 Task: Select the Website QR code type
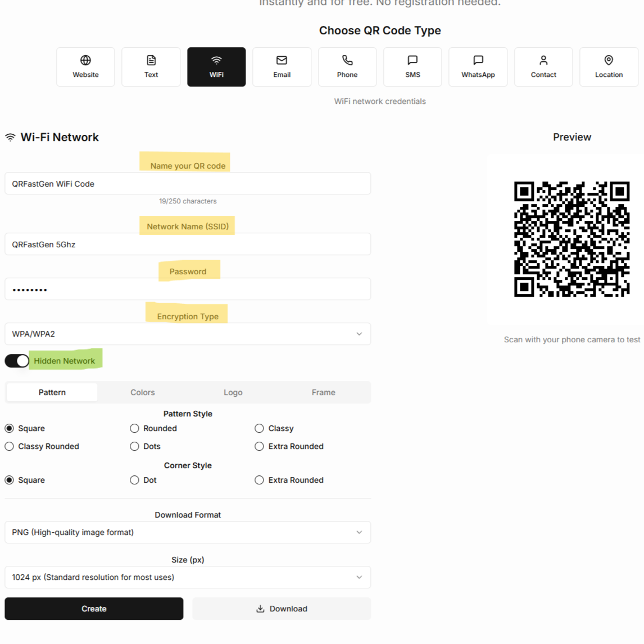(85, 67)
